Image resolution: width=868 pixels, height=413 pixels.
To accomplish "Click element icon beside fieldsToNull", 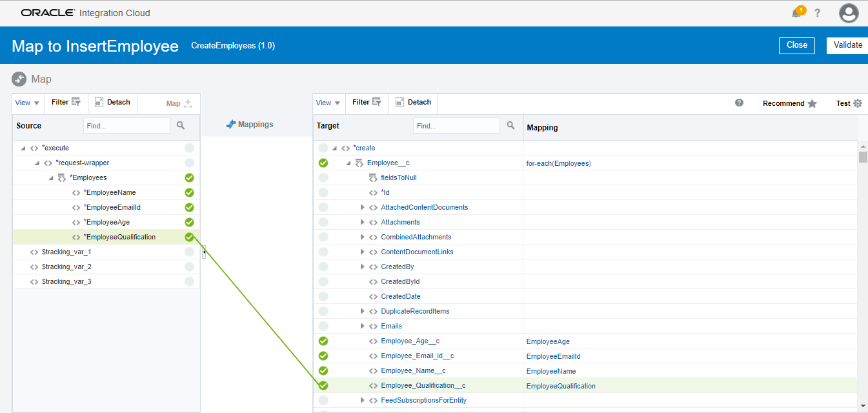I will tap(373, 177).
